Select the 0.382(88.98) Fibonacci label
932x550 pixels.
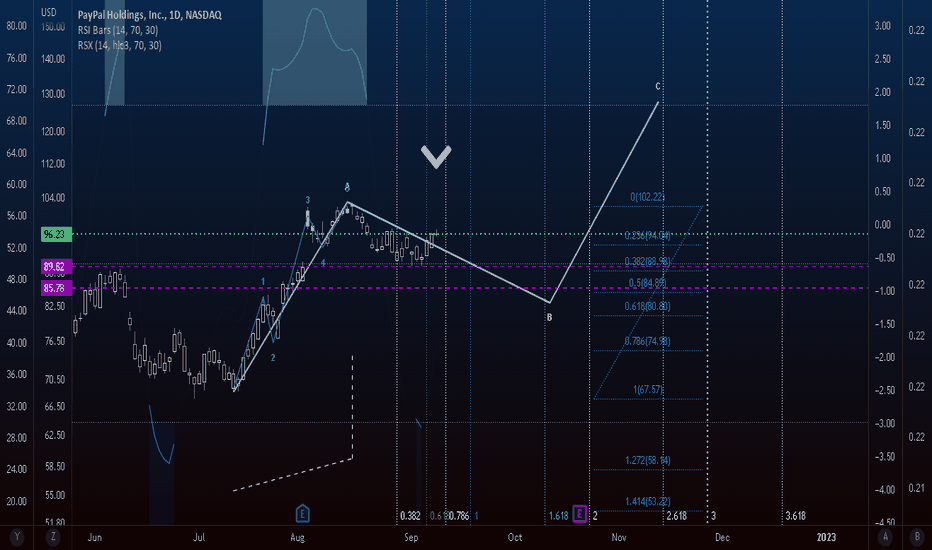coord(647,262)
